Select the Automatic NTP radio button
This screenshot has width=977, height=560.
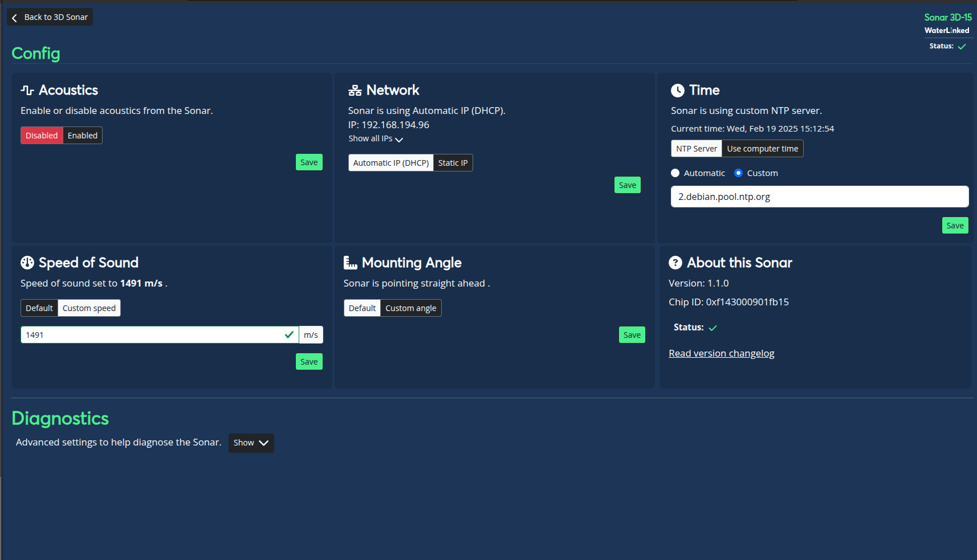[675, 173]
